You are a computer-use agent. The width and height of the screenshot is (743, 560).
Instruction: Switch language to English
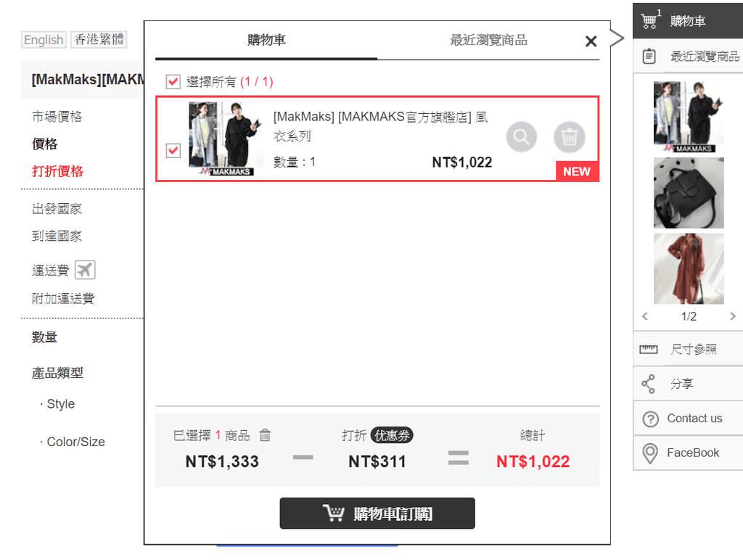pos(44,40)
